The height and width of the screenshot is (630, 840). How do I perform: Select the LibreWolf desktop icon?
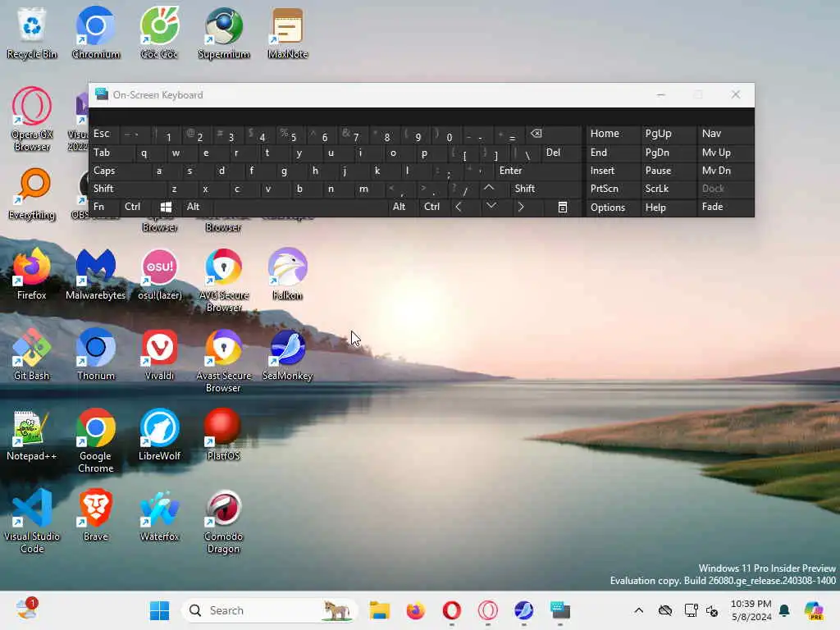(x=159, y=435)
